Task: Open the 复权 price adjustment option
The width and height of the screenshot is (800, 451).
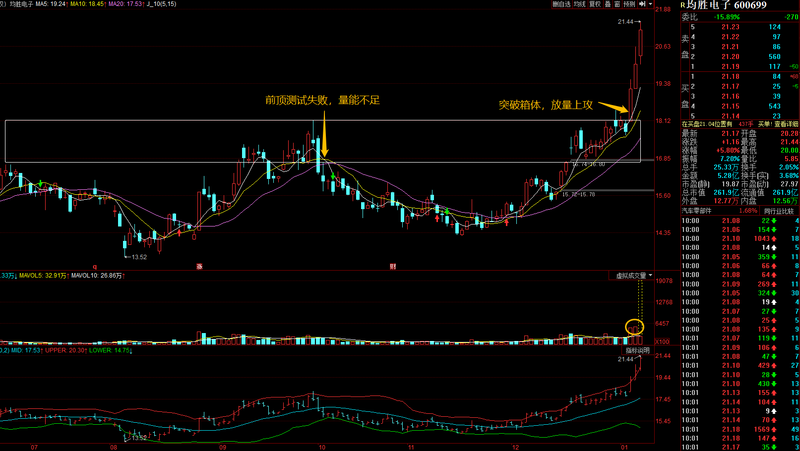Action: (596, 4)
